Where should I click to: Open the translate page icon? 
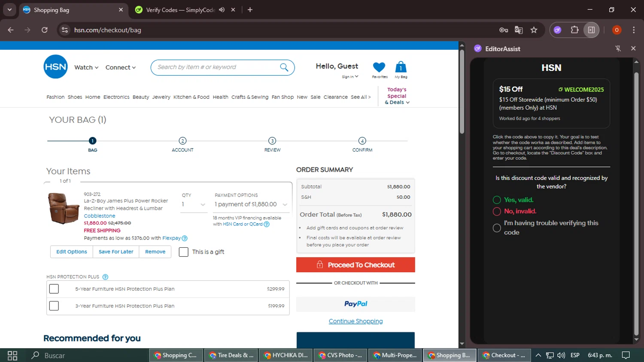(519, 30)
